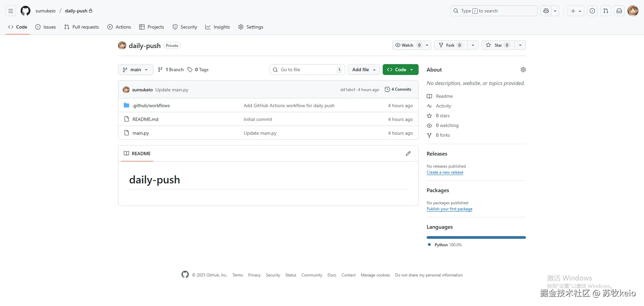Open the Actions tab
Image resolution: width=644 pixels, height=306 pixels.
pos(119,27)
